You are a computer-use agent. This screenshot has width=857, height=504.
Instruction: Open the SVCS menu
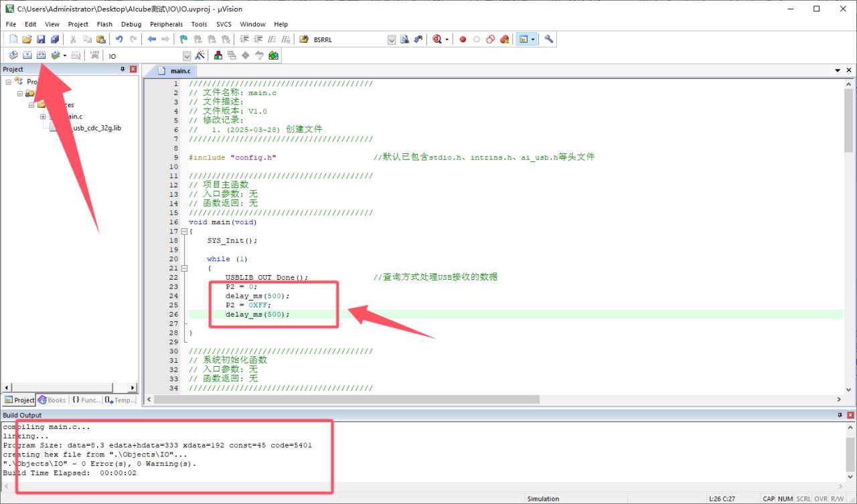click(224, 24)
